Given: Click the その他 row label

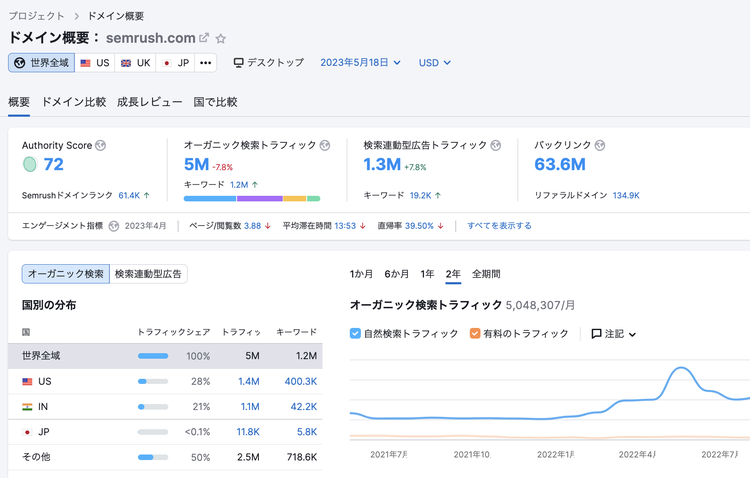Looking at the screenshot, I should pos(36,457).
